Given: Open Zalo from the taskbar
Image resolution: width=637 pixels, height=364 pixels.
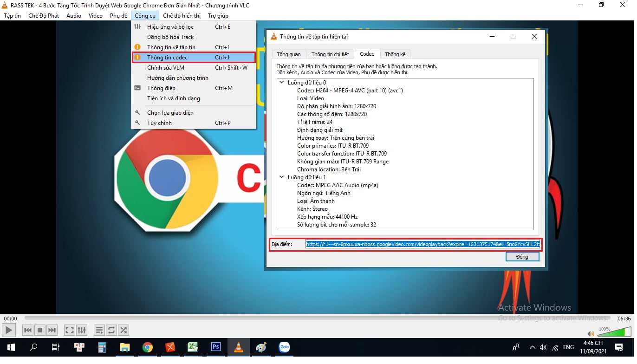Looking at the screenshot, I should (284, 347).
